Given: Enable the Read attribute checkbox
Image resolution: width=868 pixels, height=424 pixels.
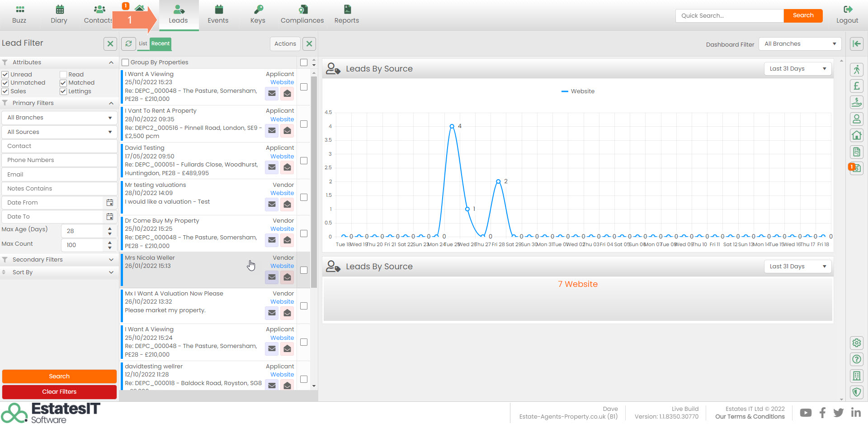Looking at the screenshot, I should tap(63, 75).
